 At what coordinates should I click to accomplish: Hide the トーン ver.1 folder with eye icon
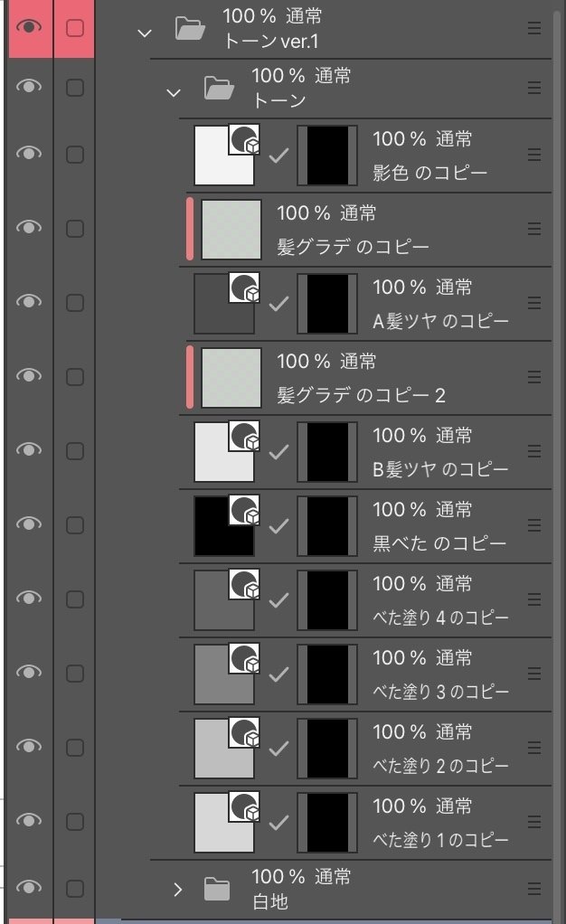click(28, 27)
